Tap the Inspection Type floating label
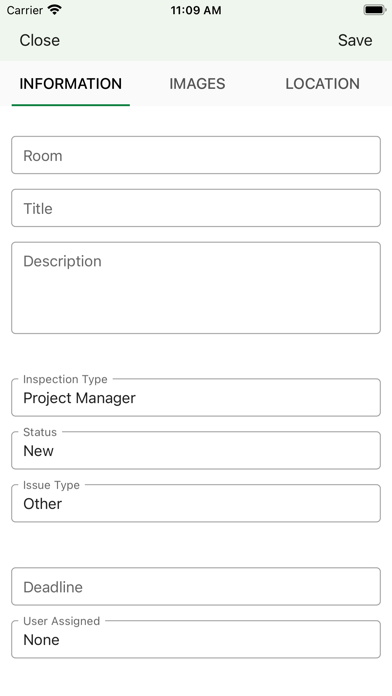Viewport: 392px width, 696px height. (65, 380)
